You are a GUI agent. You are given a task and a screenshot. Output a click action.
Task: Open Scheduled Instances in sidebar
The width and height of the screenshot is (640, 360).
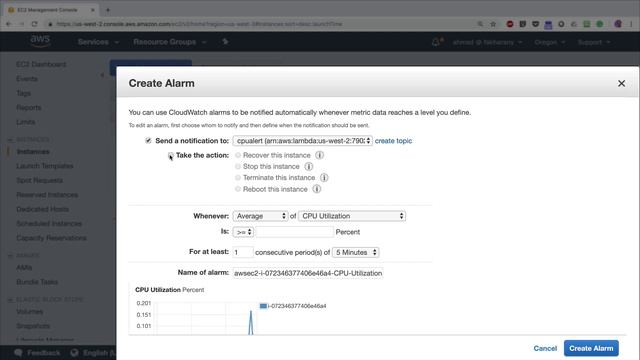[x=49, y=224]
